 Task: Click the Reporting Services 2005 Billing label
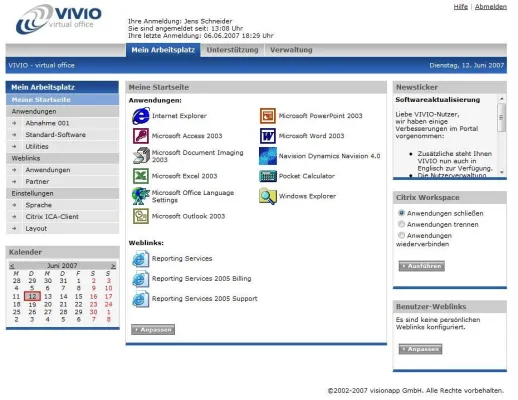coord(201,279)
